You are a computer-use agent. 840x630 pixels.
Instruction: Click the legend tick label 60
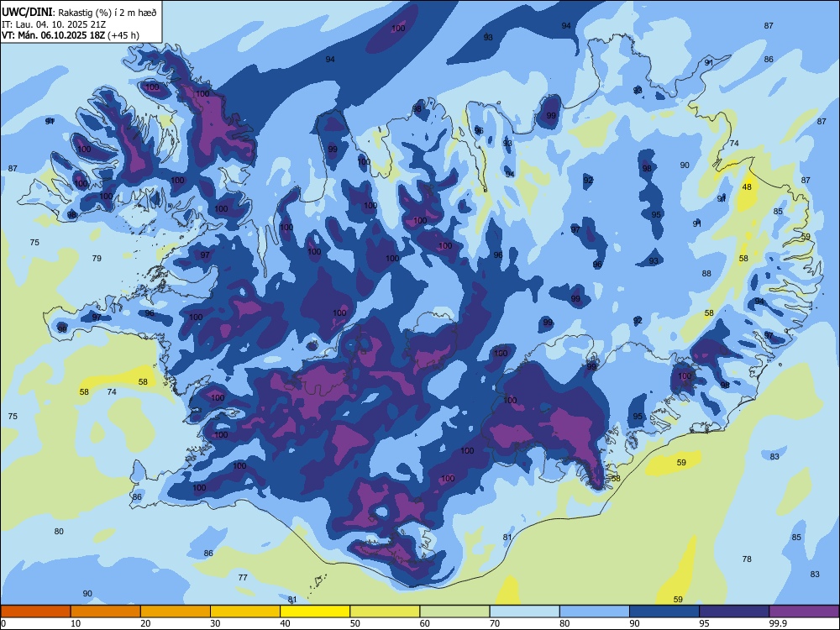coord(425,623)
